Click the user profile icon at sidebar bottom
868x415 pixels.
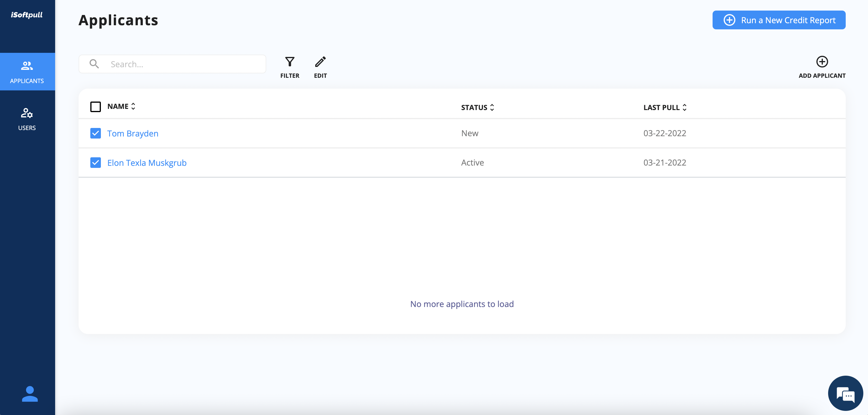[x=30, y=394]
